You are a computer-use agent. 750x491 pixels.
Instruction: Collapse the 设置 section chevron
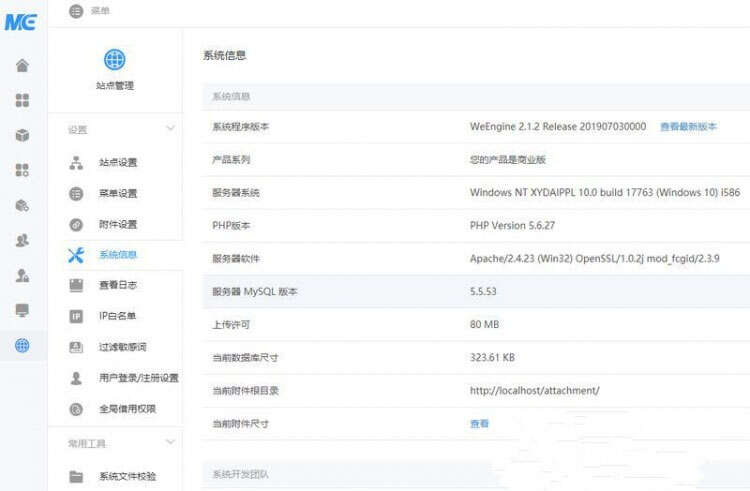(x=170, y=129)
